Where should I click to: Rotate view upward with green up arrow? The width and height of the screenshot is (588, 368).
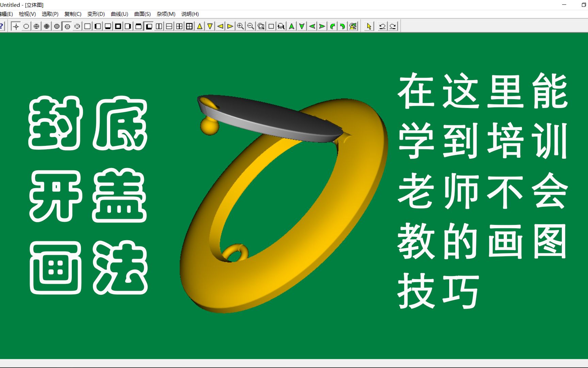[291, 26]
